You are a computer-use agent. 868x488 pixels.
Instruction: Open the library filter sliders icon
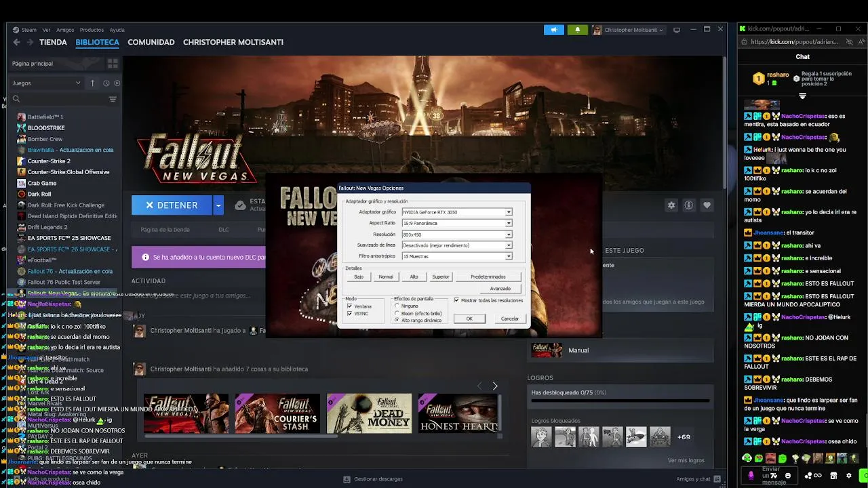(x=113, y=99)
